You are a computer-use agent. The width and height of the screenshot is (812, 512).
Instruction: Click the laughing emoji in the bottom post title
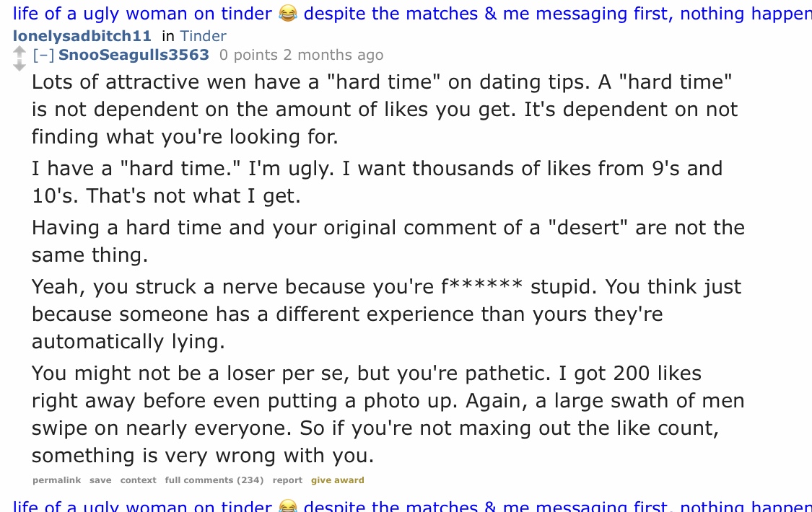click(x=287, y=506)
